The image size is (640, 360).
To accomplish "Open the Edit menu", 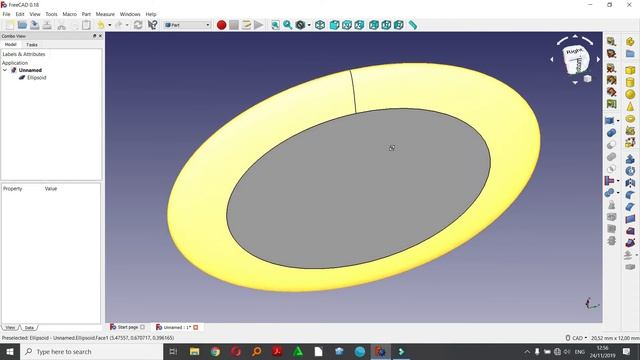I will coord(20,14).
